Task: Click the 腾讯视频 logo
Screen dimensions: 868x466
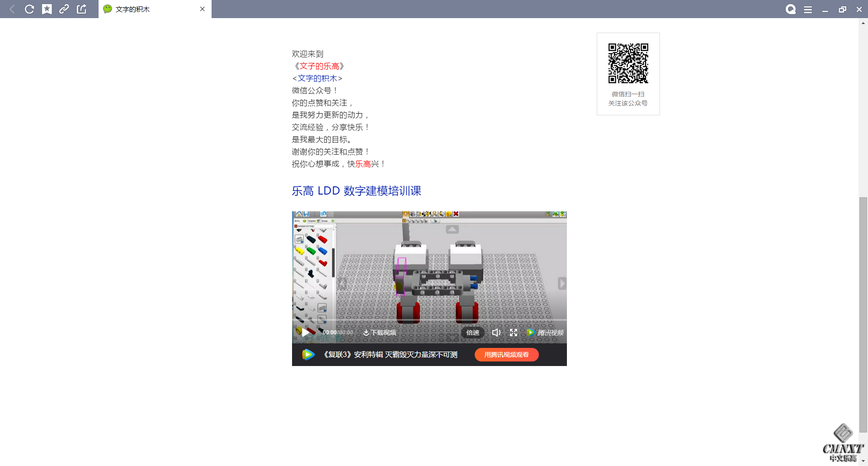Action: pos(545,333)
